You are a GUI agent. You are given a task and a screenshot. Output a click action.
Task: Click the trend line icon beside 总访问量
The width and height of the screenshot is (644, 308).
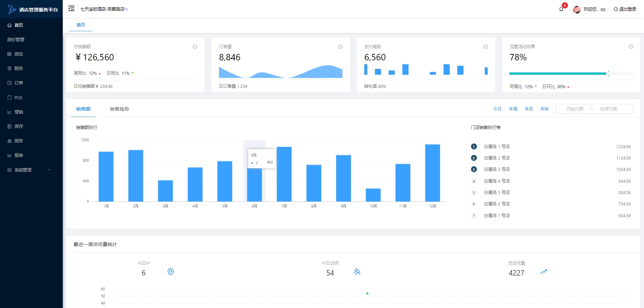[x=544, y=272]
